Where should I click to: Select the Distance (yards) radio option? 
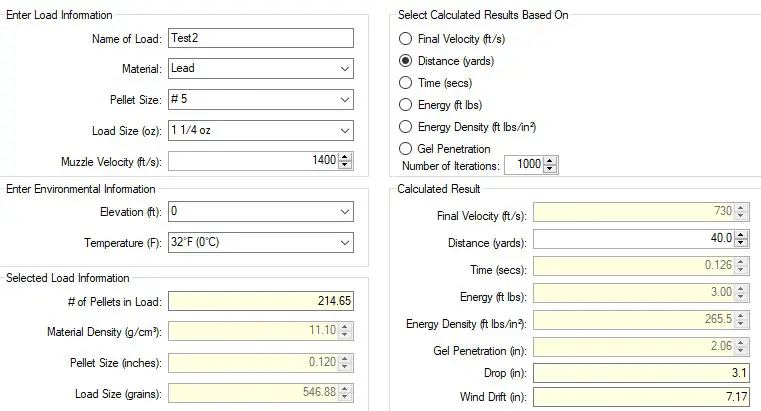(405, 61)
